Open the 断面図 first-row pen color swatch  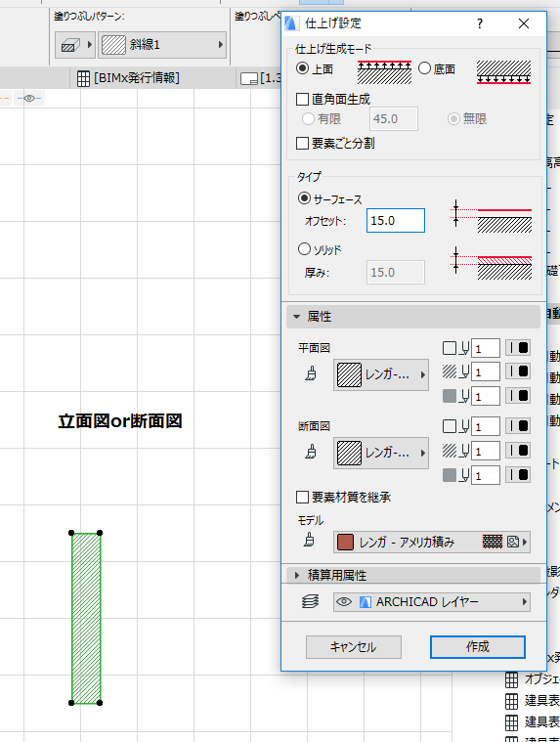click(518, 426)
